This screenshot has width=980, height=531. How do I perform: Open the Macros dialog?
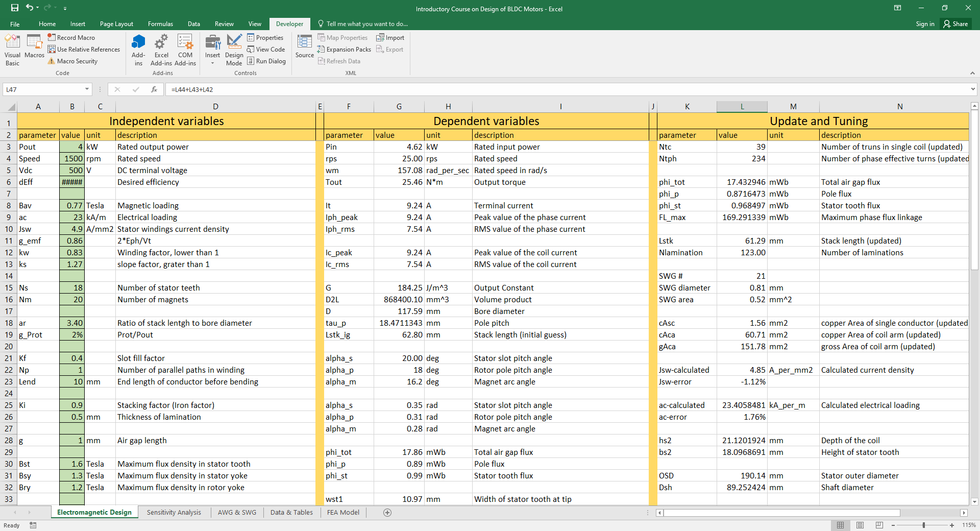pyautogui.click(x=34, y=46)
